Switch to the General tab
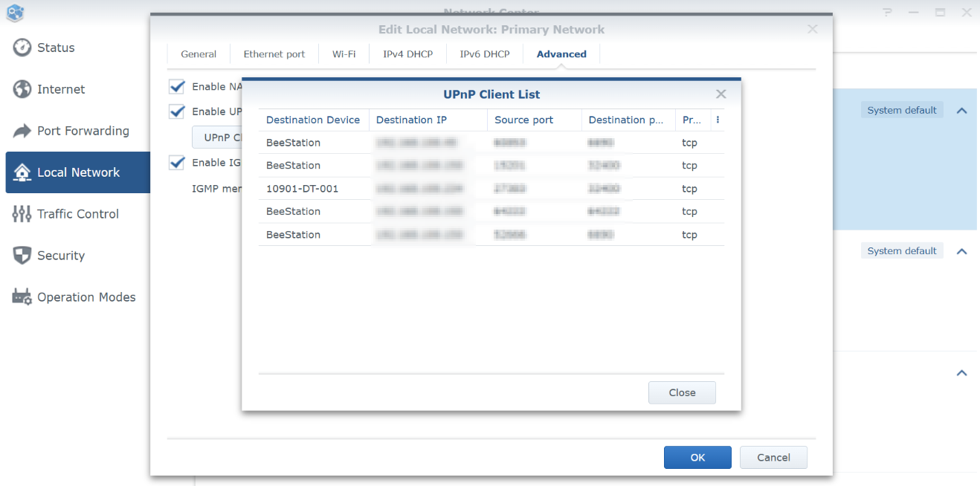 click(199, 54)
